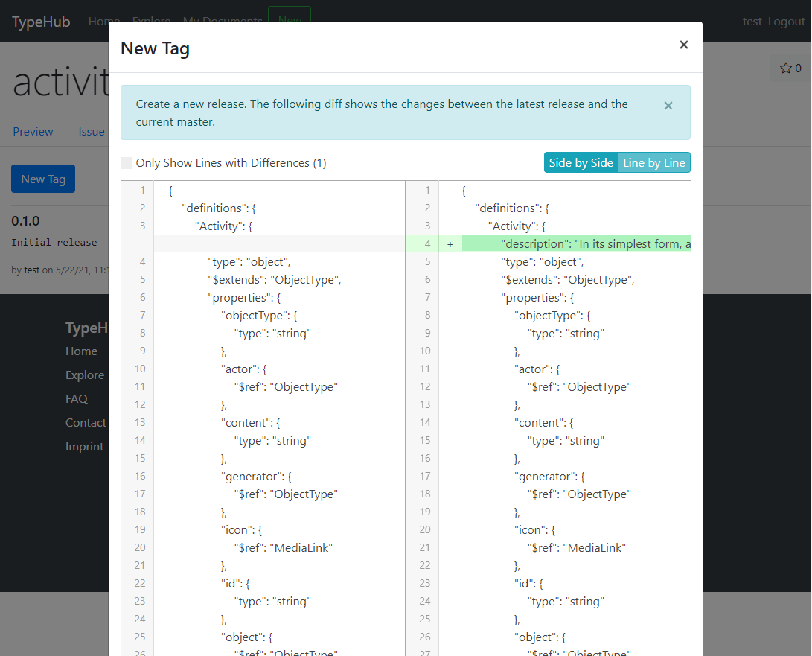
Task: Switch diff view to Side by Side
Action: 581,163
